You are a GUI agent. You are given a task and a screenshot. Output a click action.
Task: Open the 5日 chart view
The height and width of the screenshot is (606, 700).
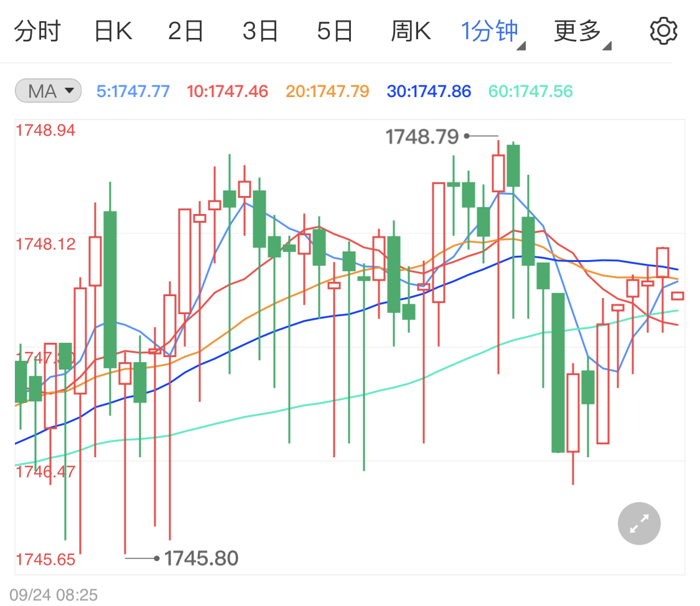[335, 29]
